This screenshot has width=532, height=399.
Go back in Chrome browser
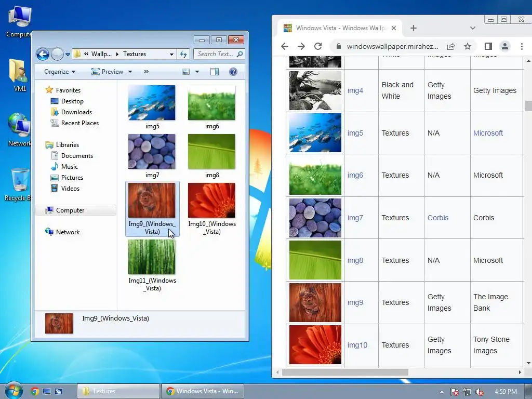pos(285,46)
